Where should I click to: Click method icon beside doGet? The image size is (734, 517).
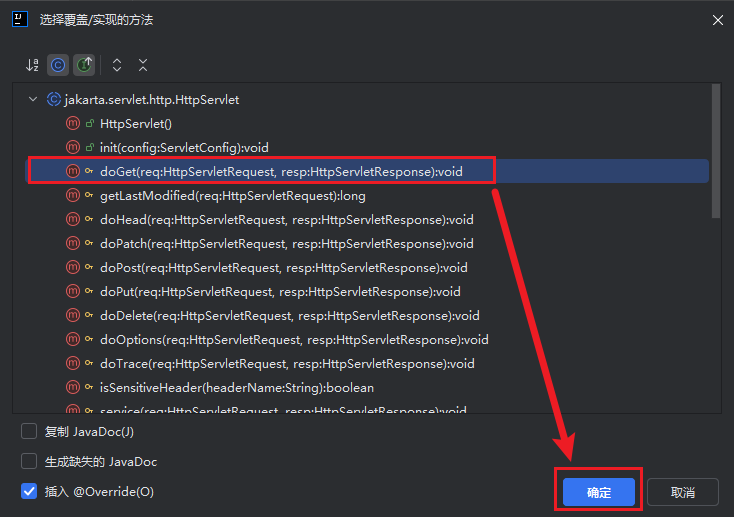(73, 171)
